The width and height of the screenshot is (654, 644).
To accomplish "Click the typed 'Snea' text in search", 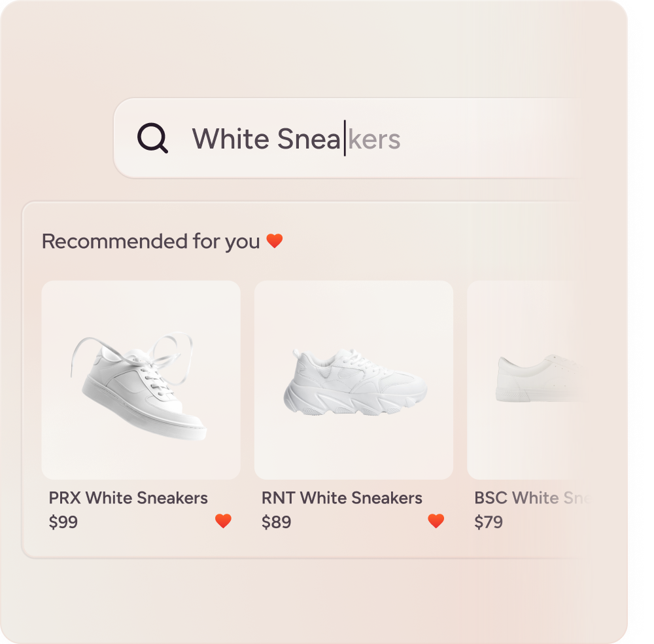I will pyautogui.click(x=309, y=139).
